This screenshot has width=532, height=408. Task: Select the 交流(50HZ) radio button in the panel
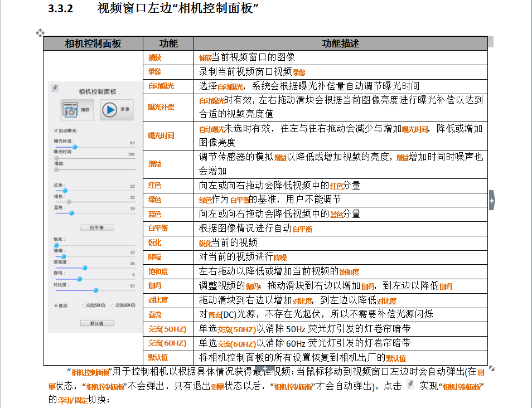pos(84,305)
